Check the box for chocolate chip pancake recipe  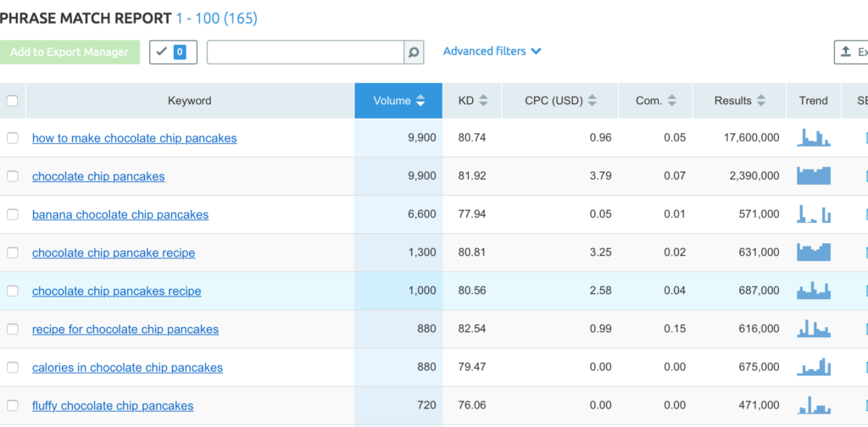[x=12, y=252]
